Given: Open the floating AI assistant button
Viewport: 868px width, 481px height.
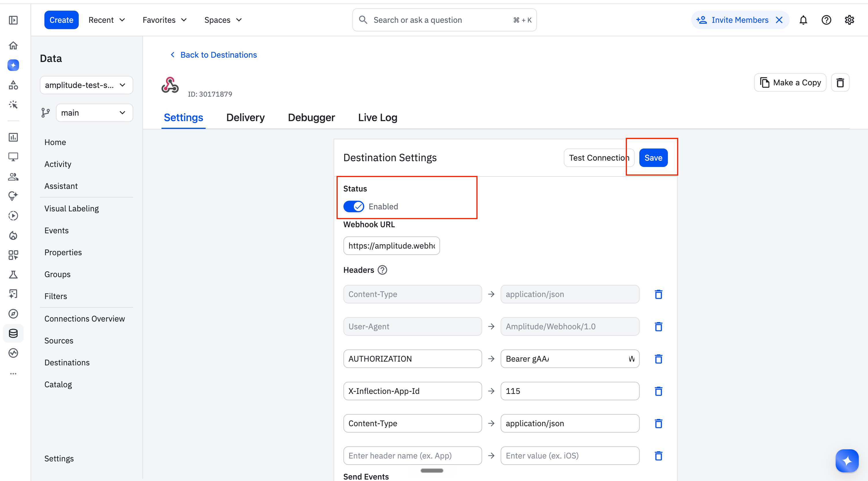Looking at the screenshot, I should 847,461.
